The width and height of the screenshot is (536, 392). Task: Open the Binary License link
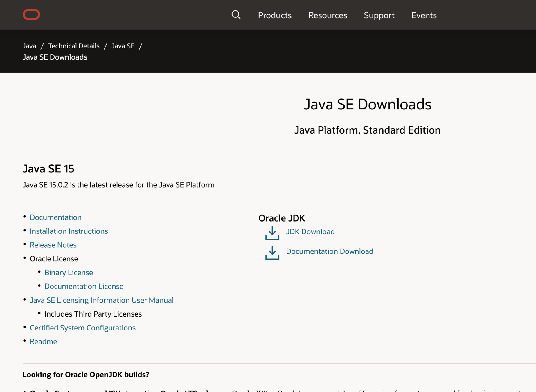tap(69, 272)
